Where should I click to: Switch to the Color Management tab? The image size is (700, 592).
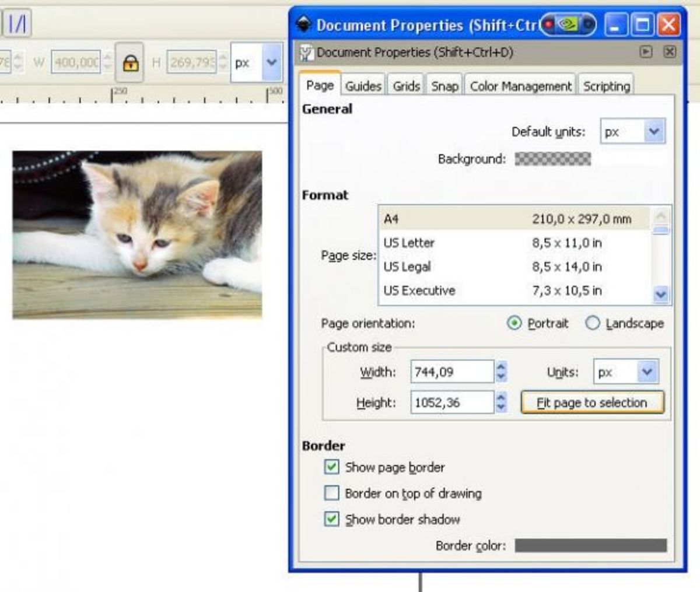519,85
